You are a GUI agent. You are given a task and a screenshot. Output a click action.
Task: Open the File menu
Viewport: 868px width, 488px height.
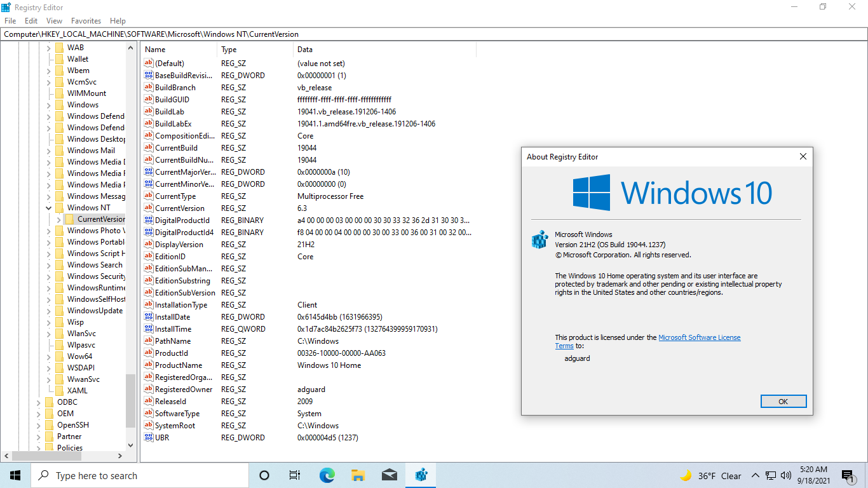pos(10,21)
